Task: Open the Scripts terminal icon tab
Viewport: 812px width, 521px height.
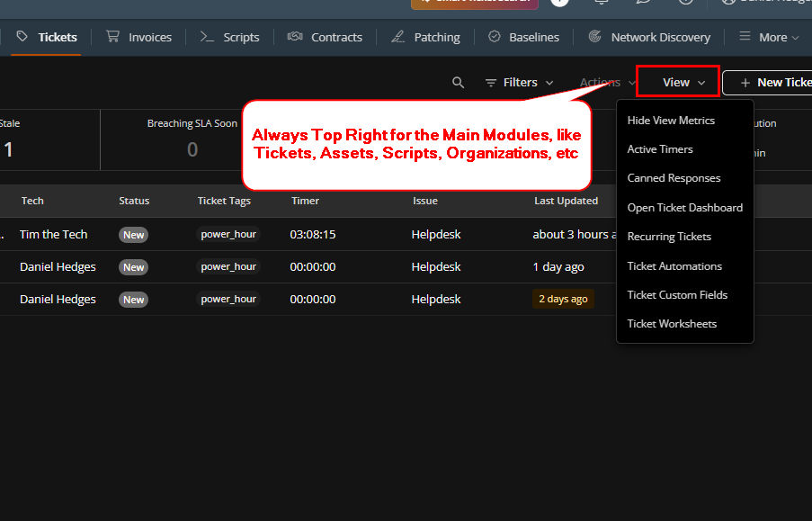Action: tap(229, 37)
